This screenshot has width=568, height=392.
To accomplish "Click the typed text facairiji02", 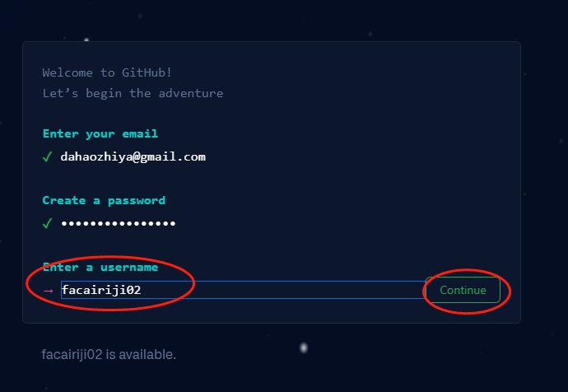I will point(100,290).
